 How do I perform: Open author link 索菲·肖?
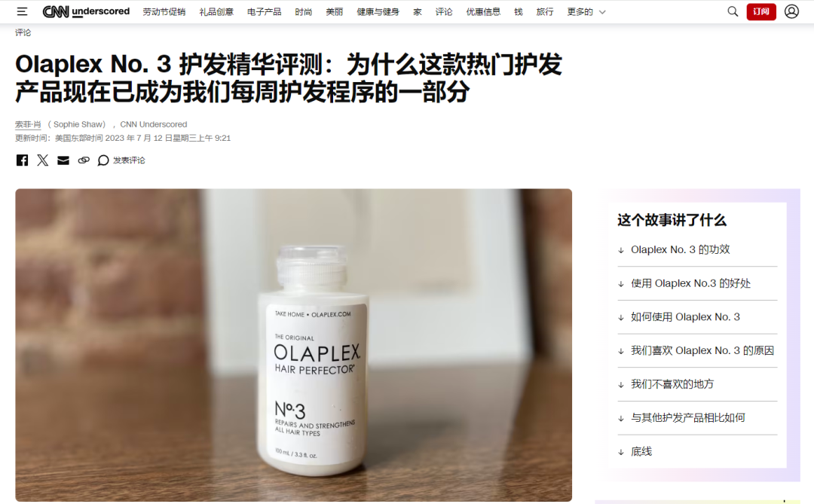click(x=28, y=124)
